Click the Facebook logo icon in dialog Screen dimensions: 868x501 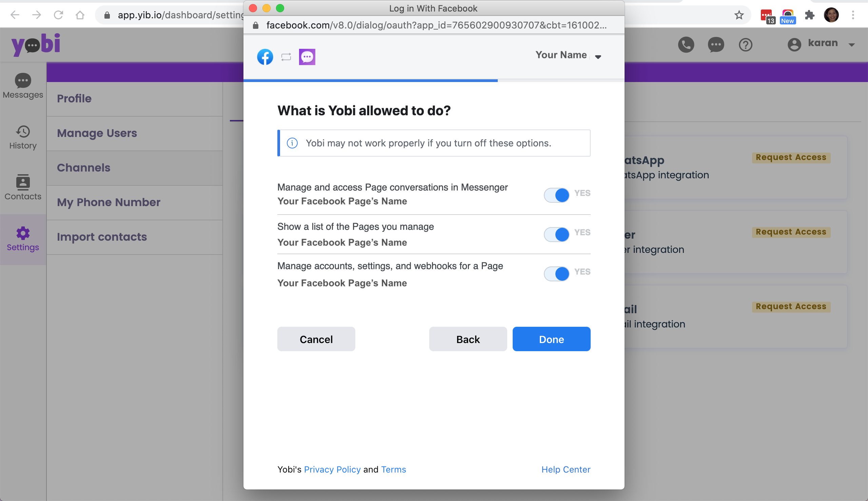coord(265,57)
